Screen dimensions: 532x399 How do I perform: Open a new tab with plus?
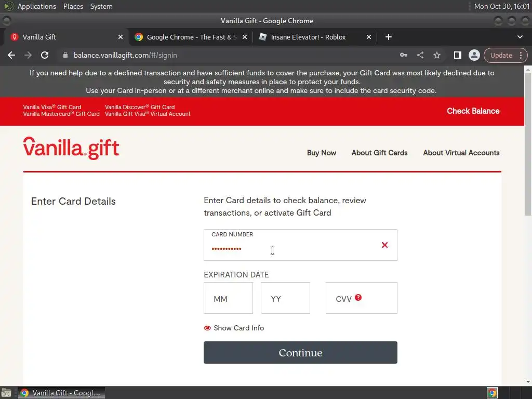pyautogui.click(x=389, y=37)
